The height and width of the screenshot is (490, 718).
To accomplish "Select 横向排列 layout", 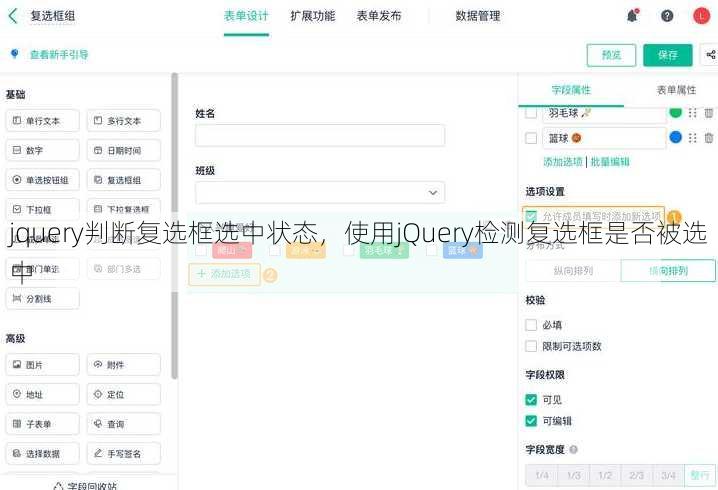I will pos(668,271).
